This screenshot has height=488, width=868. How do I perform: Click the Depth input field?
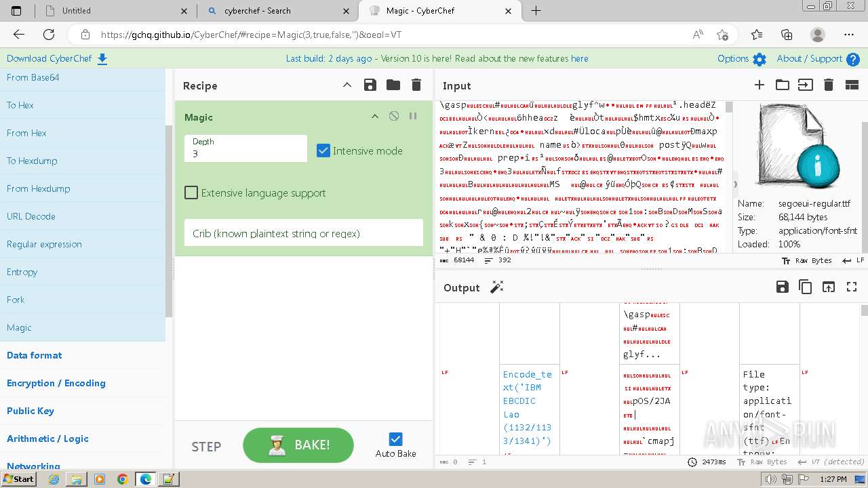tap(245, 148)
